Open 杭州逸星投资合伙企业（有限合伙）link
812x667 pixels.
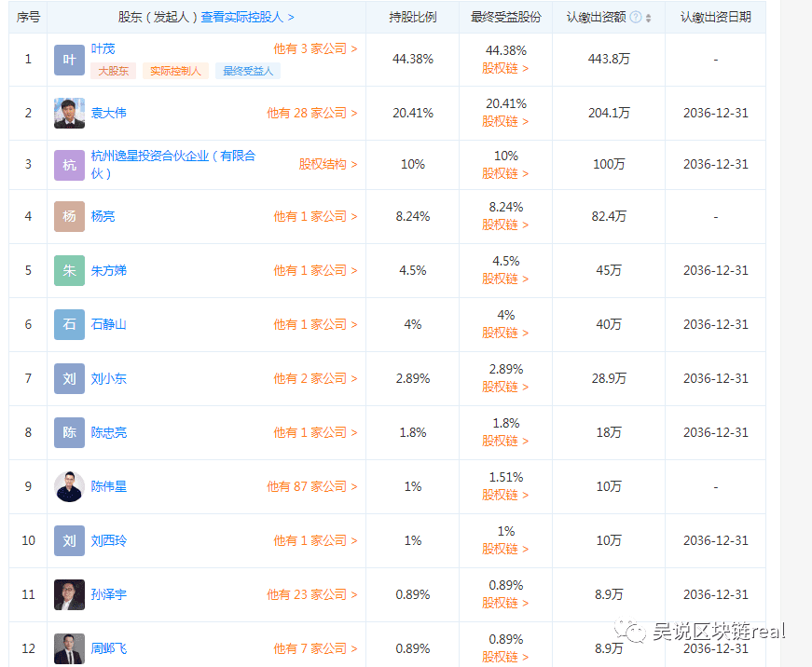173,165
